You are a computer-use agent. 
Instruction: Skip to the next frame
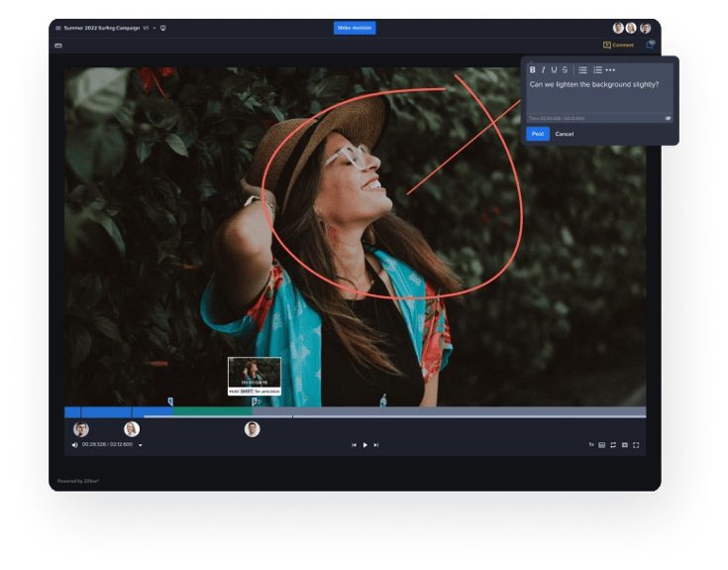pos(376,445)
